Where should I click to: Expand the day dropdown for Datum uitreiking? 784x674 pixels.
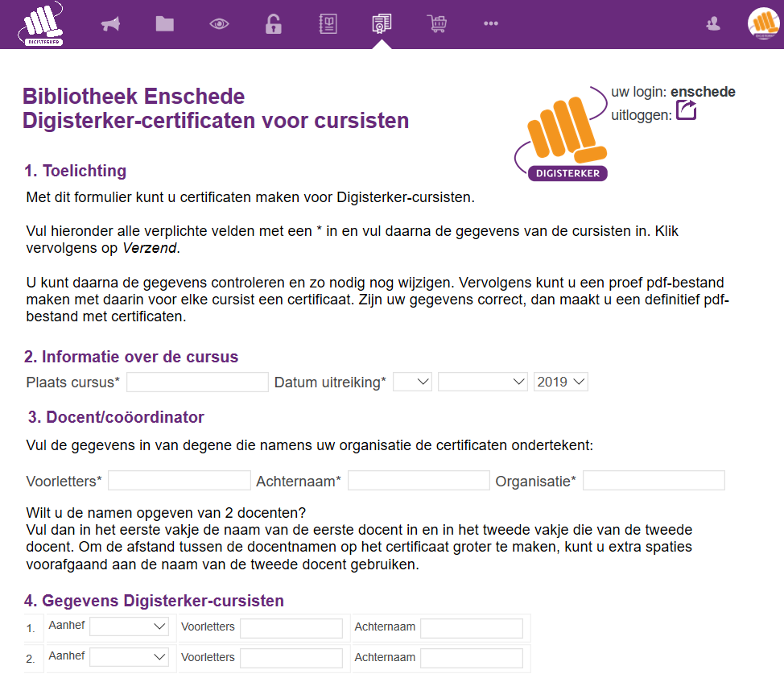pyautogui.click(x=412, y=382)
